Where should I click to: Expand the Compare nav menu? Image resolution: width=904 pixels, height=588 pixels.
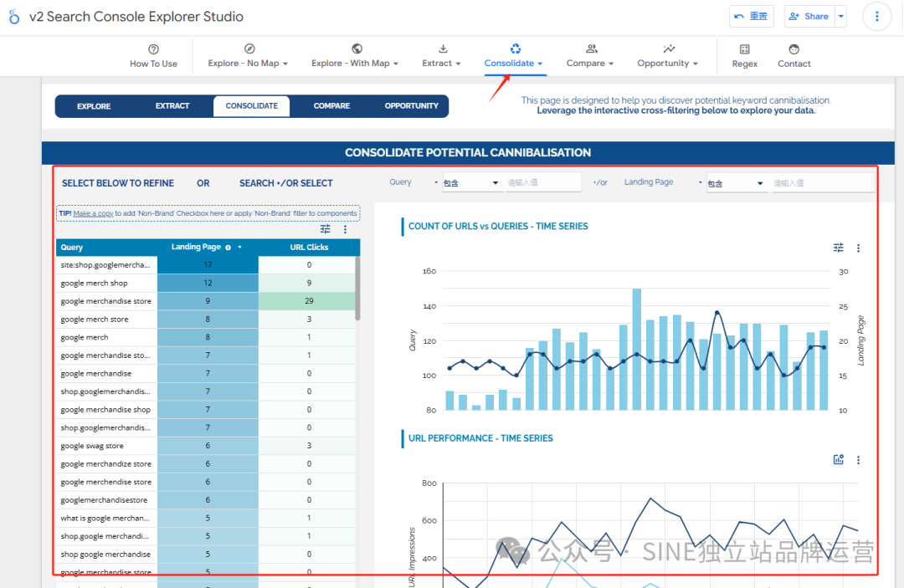tap(590, 56)
